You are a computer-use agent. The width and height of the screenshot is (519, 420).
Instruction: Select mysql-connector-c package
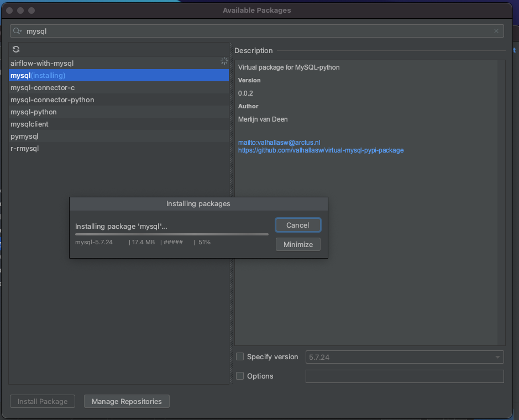click(118, 88)
